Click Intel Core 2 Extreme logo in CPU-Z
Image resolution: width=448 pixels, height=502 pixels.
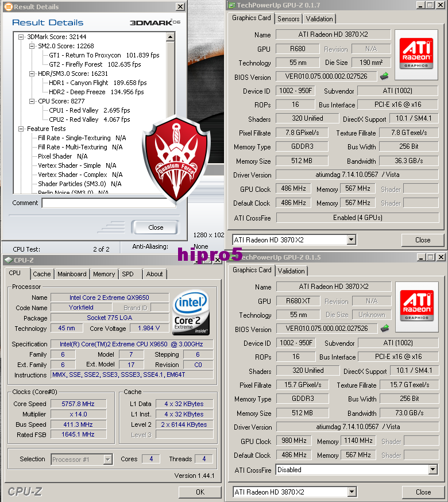tap(191, 313)
